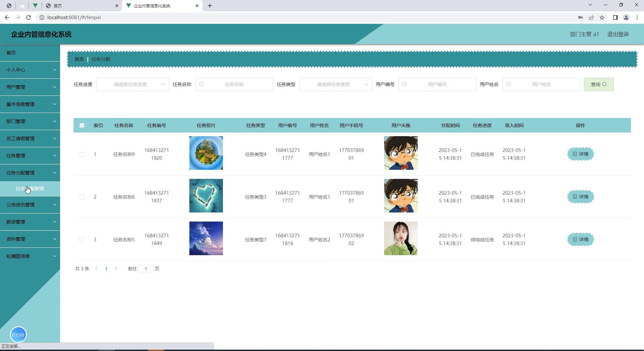Click 部门主管 a1 user label
The height and width of the screenshot is (351, 644).
point(584,34)
